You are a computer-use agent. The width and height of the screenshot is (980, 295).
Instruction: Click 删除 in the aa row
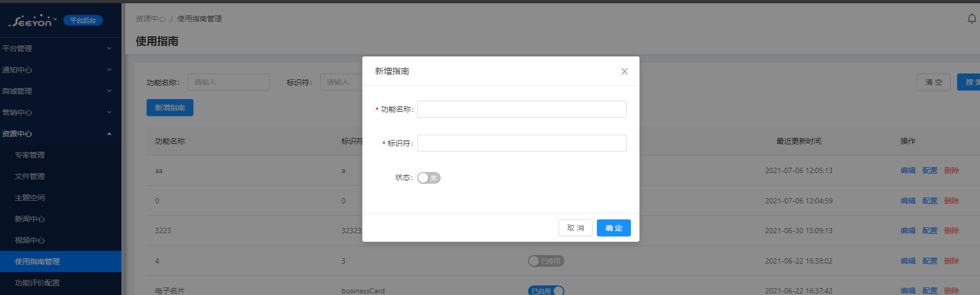[x=952, y=170]
